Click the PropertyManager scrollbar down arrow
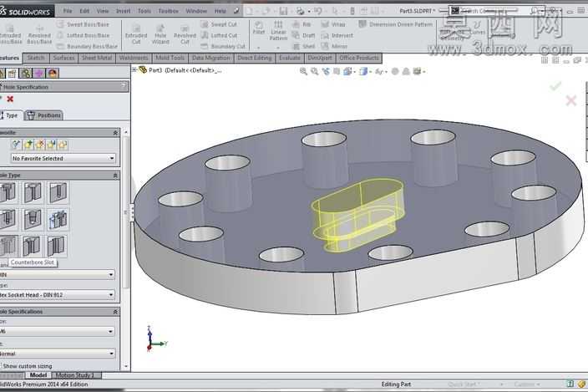This screenshot has height=392, width=588. point(126,366)
